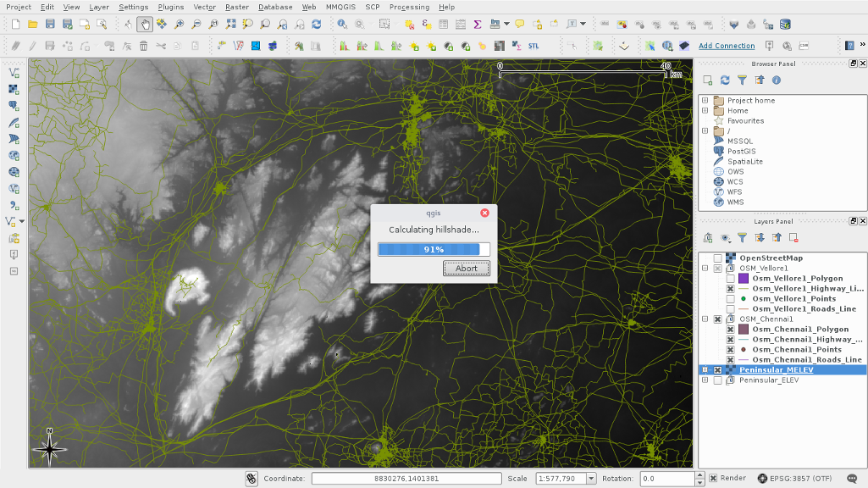Open the Processing menu
The height and width of the screenshot is (488, 868).
(409, 7)
